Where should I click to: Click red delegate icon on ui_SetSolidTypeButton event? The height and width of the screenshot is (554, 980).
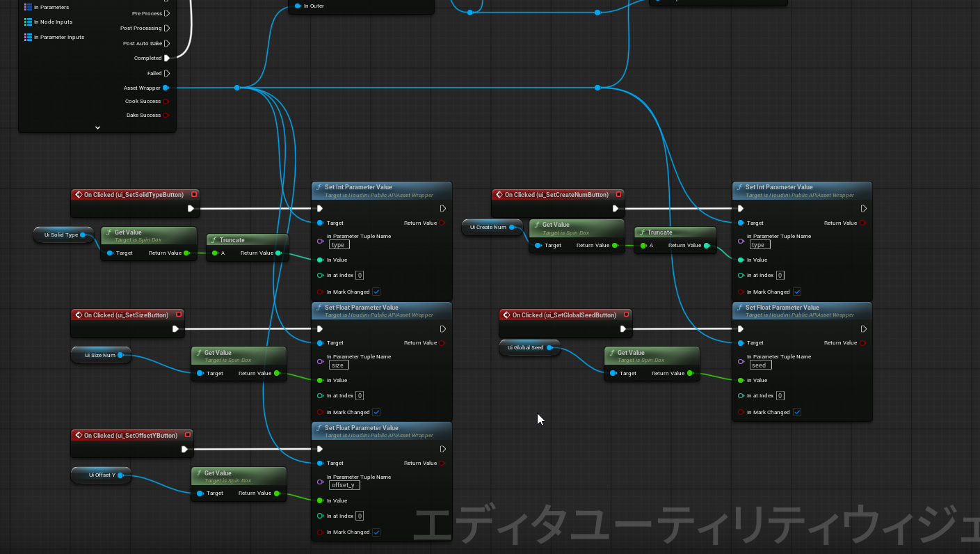click(x=194, y=195)
